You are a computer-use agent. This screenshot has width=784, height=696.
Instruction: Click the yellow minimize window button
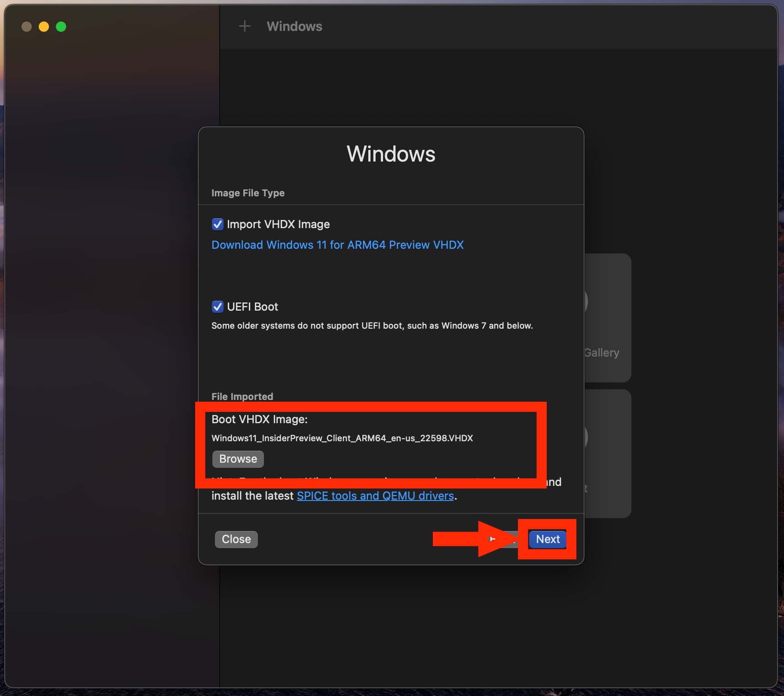point(44,27)
